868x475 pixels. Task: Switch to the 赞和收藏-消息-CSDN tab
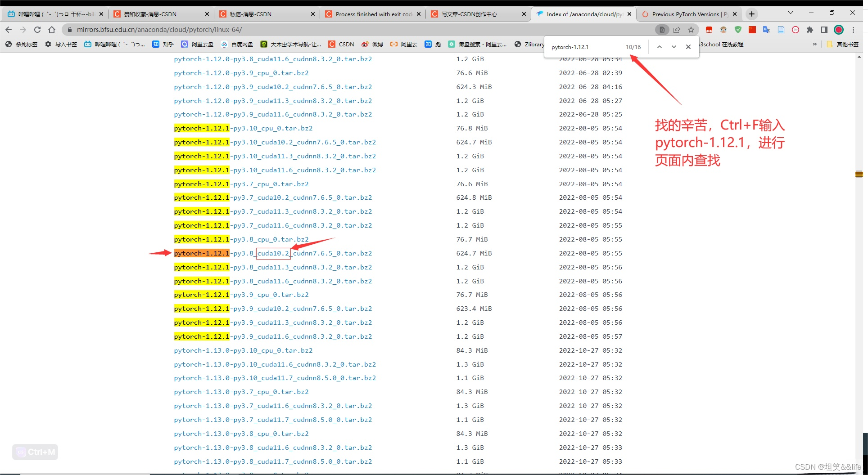tap(161, 14)
